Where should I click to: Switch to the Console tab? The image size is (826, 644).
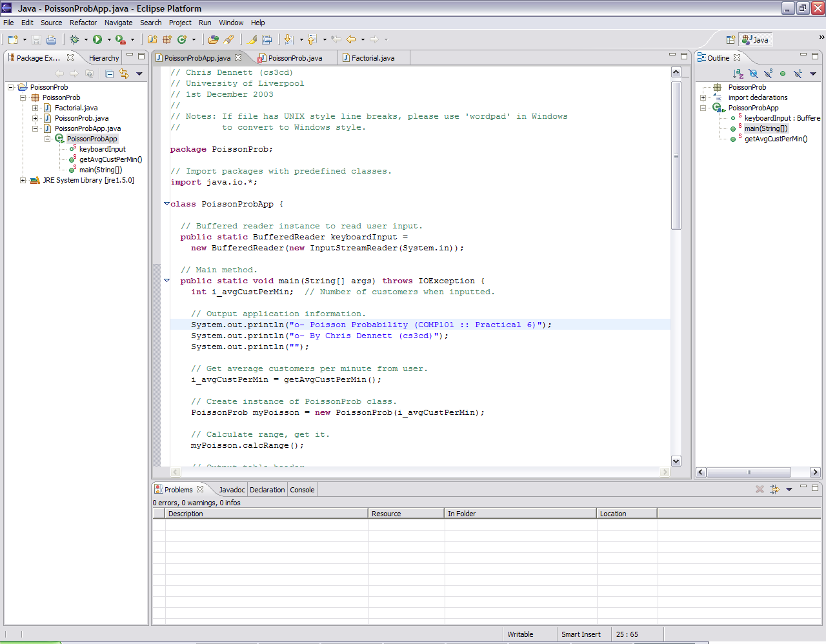pyautogui.click(x=302, y=490)
